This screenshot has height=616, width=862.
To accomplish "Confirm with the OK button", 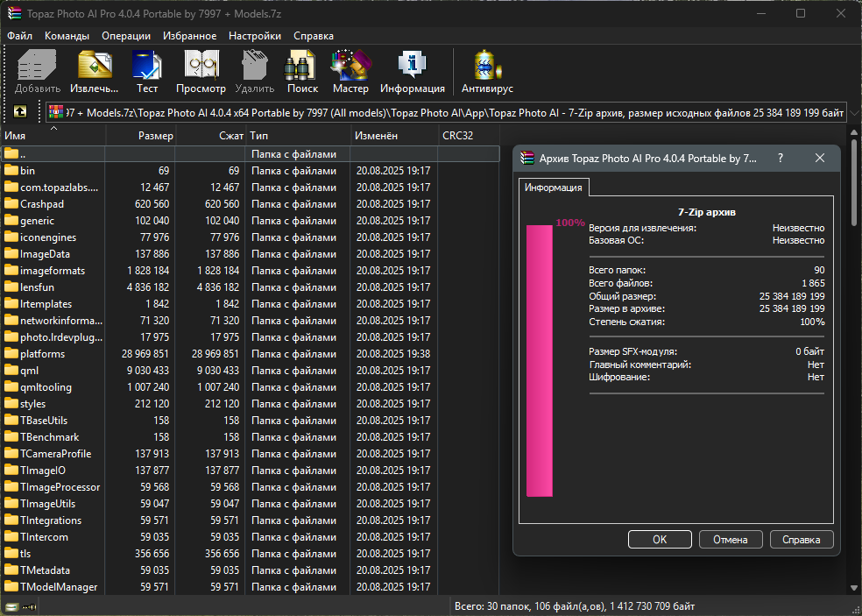I will [x=660, y=540].
